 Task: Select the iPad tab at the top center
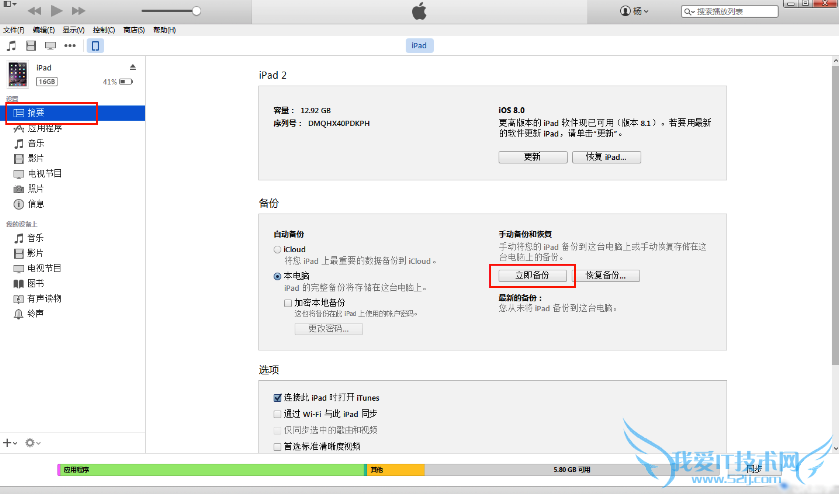(x=419, y=45)
